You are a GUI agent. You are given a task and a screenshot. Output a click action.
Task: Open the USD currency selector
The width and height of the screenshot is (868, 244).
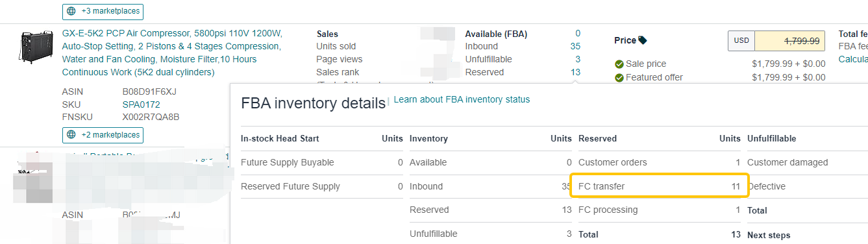pyautogui.click(x=741, y=40)
